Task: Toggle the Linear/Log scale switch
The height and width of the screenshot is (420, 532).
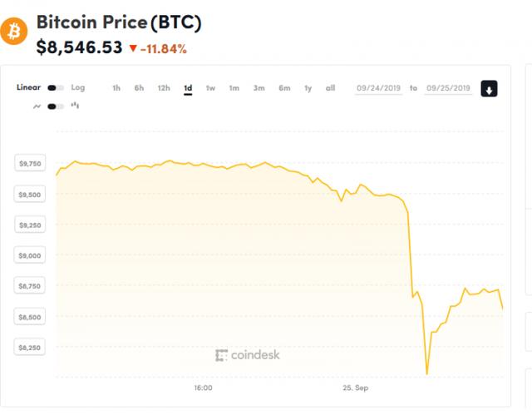Action: coord(56,87)
